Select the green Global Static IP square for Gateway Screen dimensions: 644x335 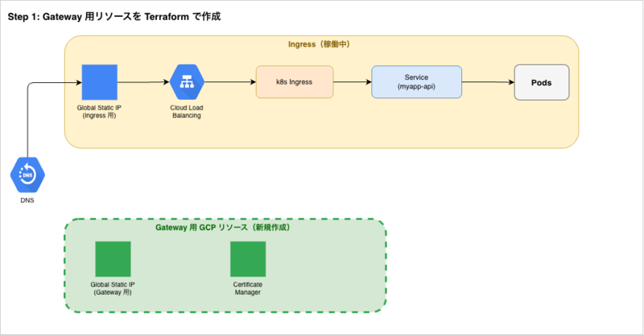(113, 259)
